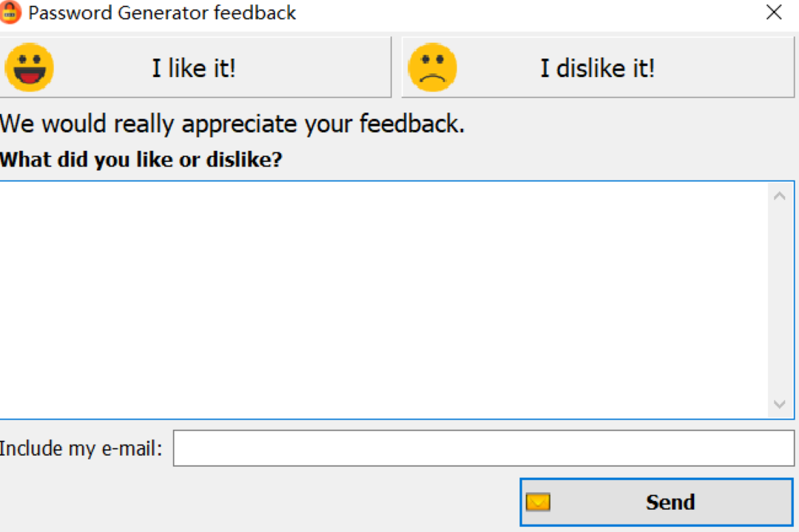Click the vertical scrollbar track of feedback box

tap(779, 300)
